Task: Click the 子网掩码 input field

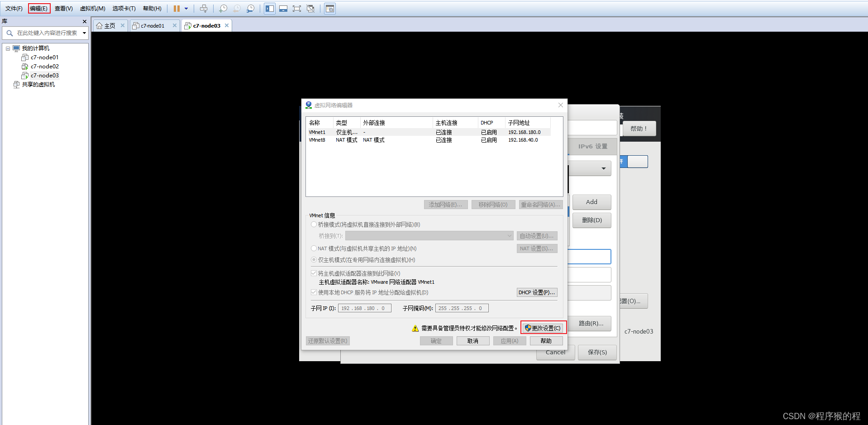Action: tap(462, 308)
